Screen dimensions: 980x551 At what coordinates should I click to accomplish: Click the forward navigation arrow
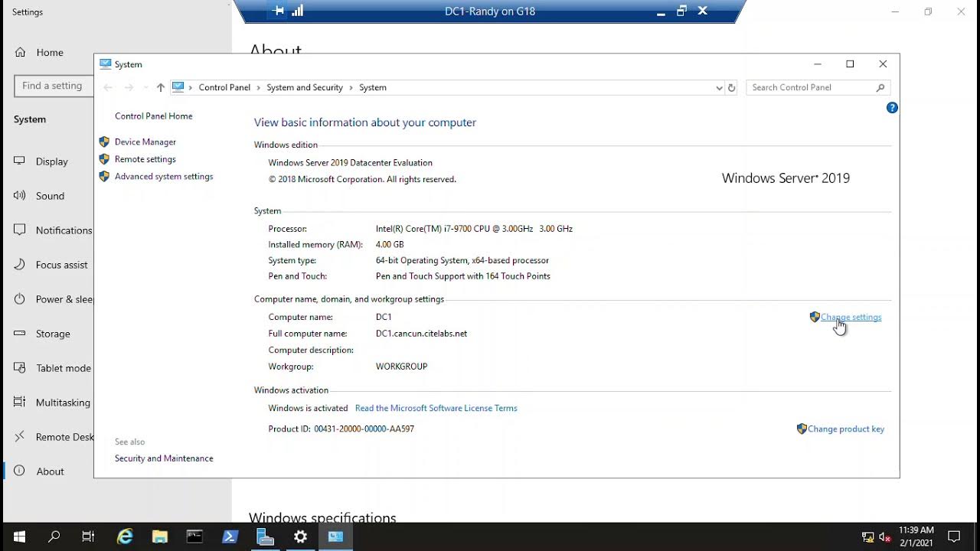(129, 87)
